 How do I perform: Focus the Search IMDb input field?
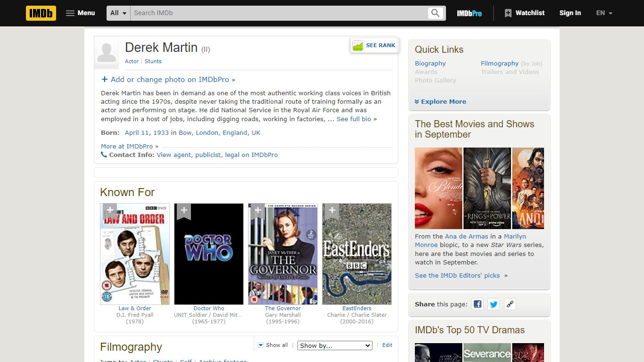278,13
